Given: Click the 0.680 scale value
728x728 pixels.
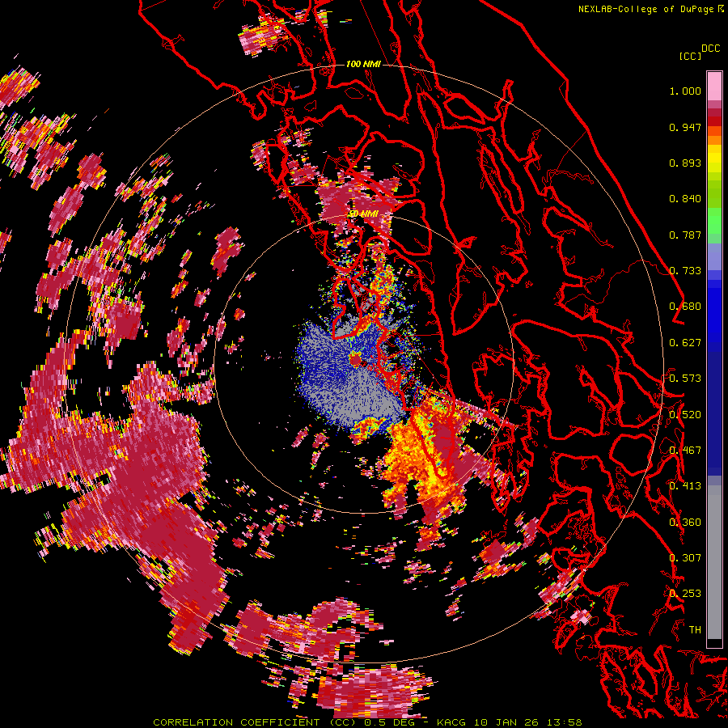Looking at the screenshot, I should click(x=685, y=307).
